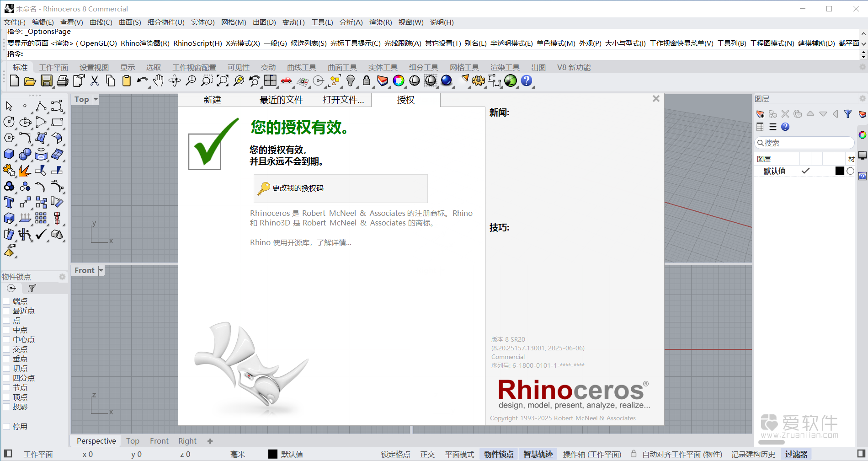Toggle 正交 mode in status bar
The height and width of the screenshot is (461, 868).
(427, 454)
